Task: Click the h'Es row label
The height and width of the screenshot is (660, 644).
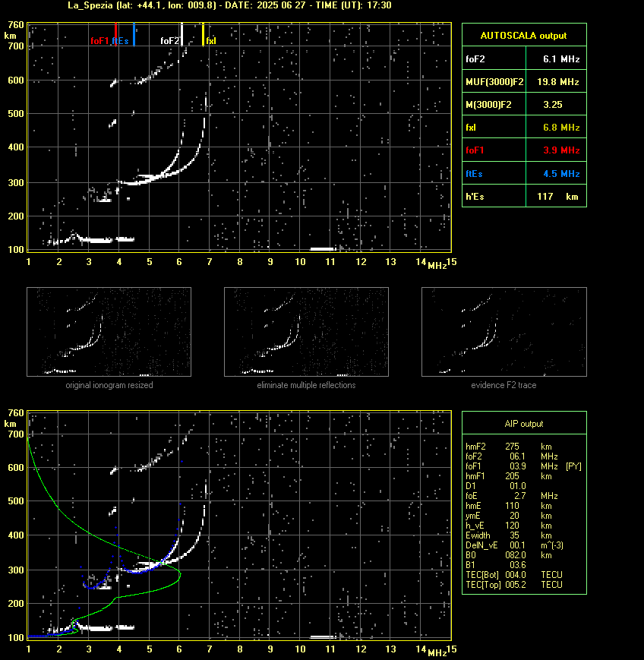Action: pos(475,196)
